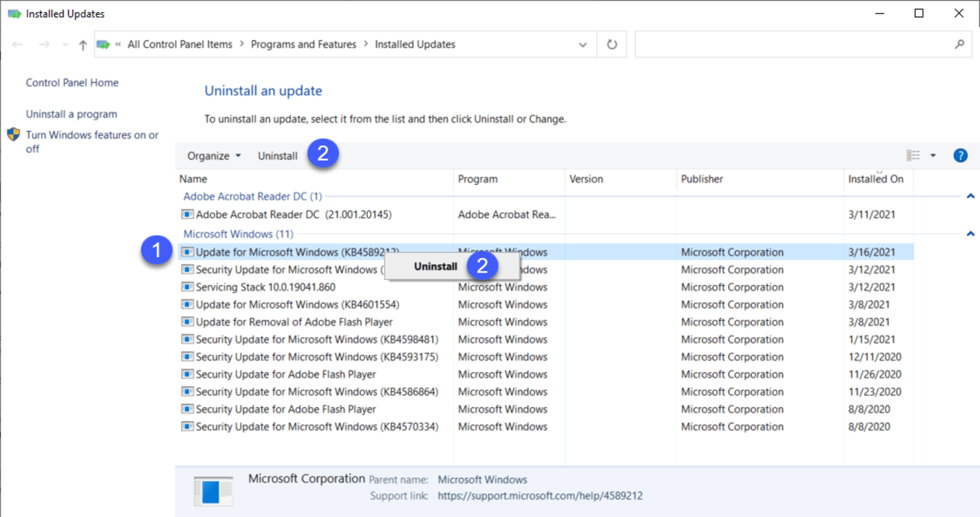Image resolution: width=980 pixels, height=517 pixels.
Task: Open the view options dropdown arrow
Action: pyautogui.click(x=933, y=156)
